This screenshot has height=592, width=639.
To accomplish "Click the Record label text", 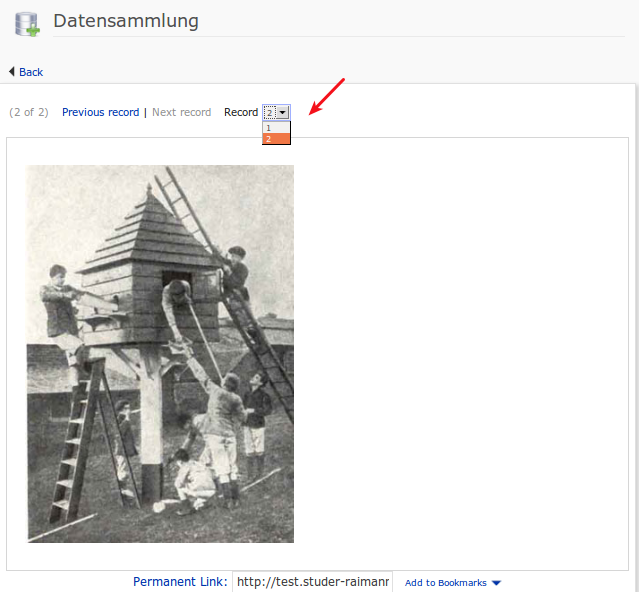I will (241, 112).
